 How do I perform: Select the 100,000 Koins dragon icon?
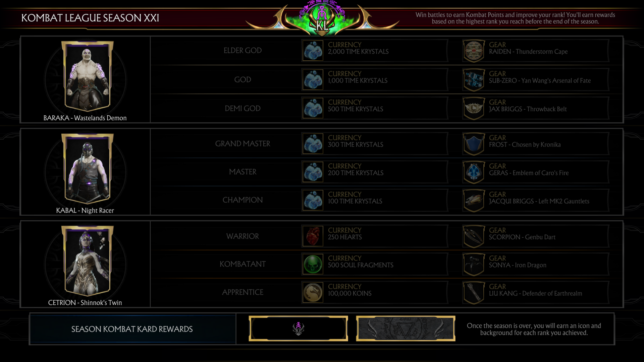tap(313, 292)
